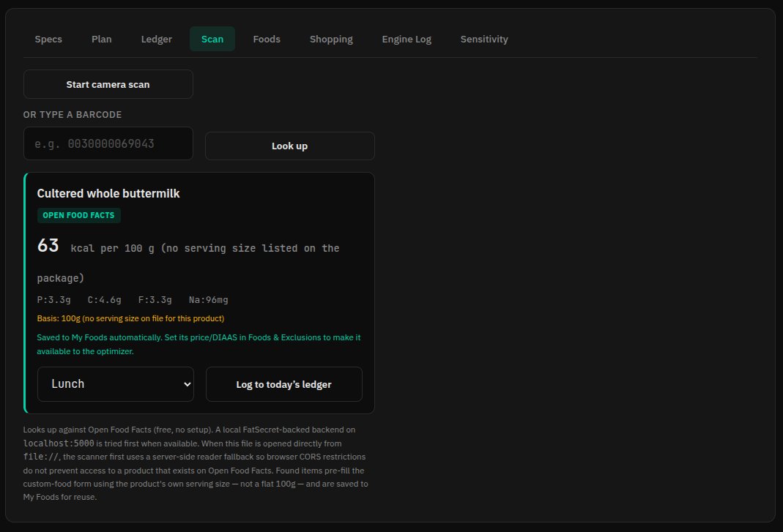This screenshot has height=532, width=783.
Task: Click the Saved to My Foods message
Action: point(198,345)
